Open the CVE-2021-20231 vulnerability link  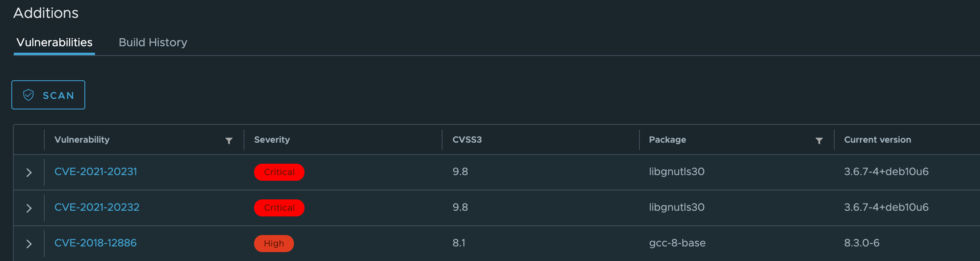pyautogui.click(x=96, y=171)
